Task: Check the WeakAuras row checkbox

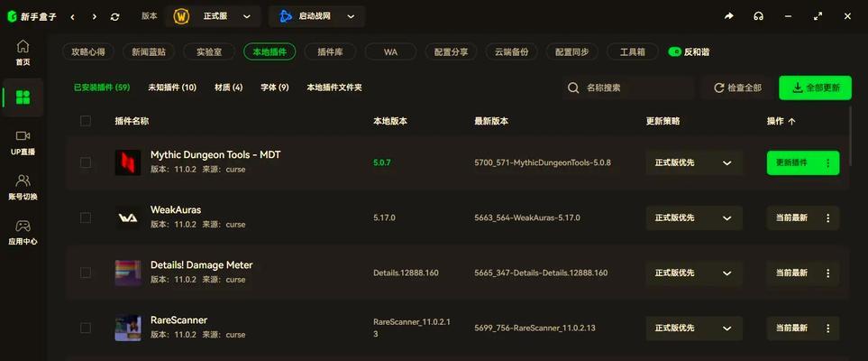Action: pos(86,218)
